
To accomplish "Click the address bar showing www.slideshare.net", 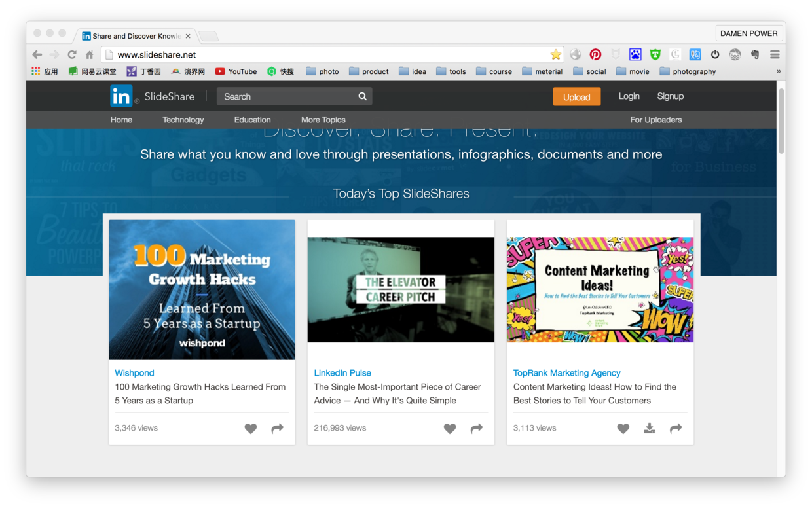I will pos(333,55).
